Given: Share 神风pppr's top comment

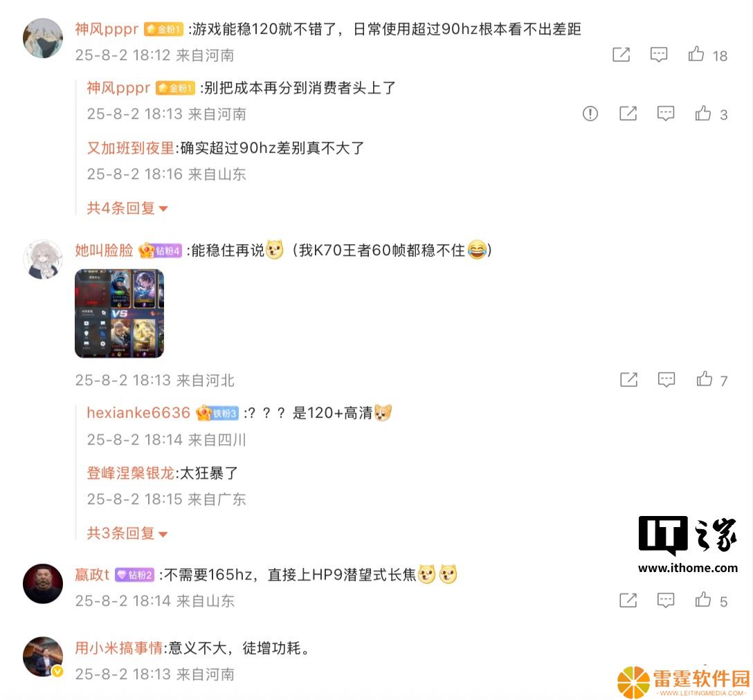Looking at the screenshot, I should click(621, 54).
